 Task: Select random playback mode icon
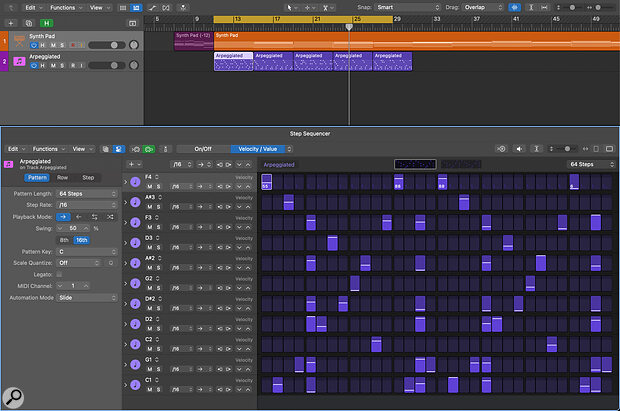point(110,217)
